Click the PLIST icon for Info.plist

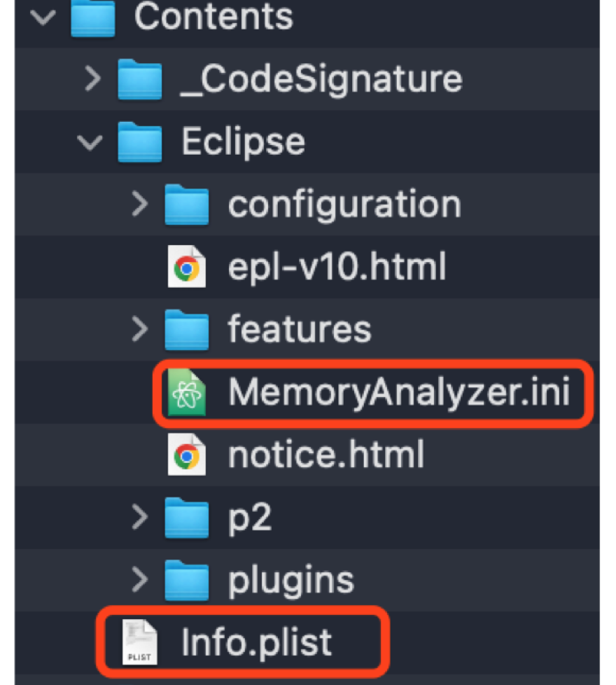(x=140, y=642)
